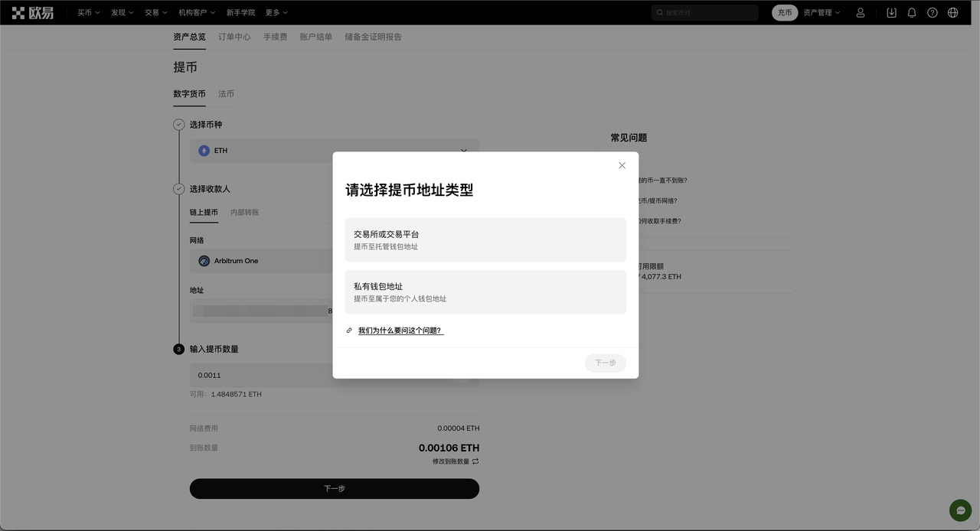Select 私有钱包地址 as address type
Screen dimensions: 980x531
click(485, 292)
